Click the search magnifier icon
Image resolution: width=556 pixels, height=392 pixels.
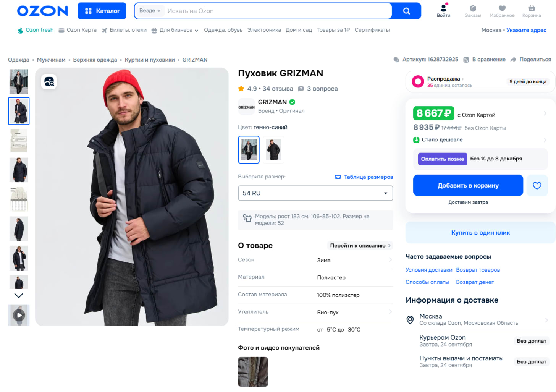406,11
